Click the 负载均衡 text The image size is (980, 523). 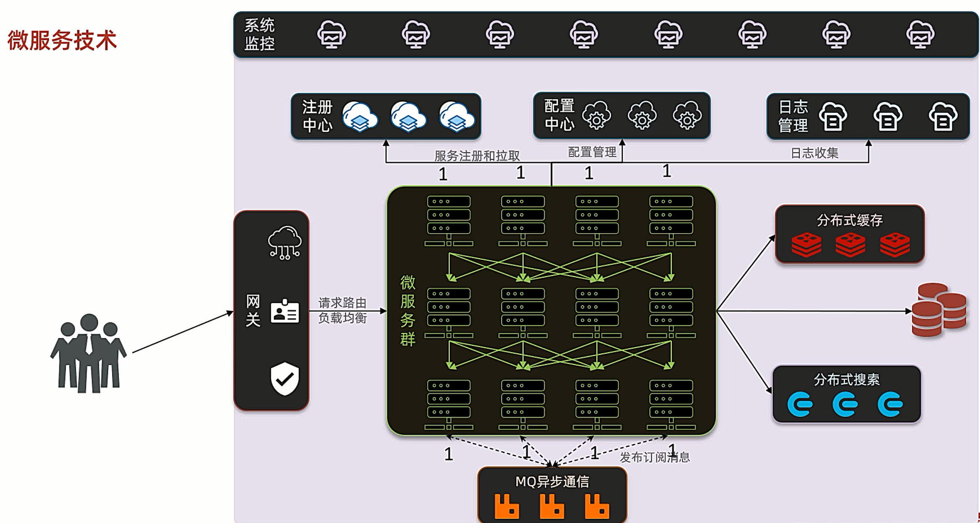coord(342,318)
